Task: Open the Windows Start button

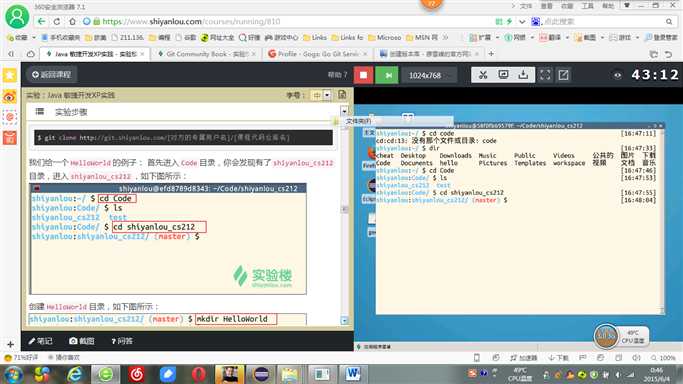Action: [13, 374]
